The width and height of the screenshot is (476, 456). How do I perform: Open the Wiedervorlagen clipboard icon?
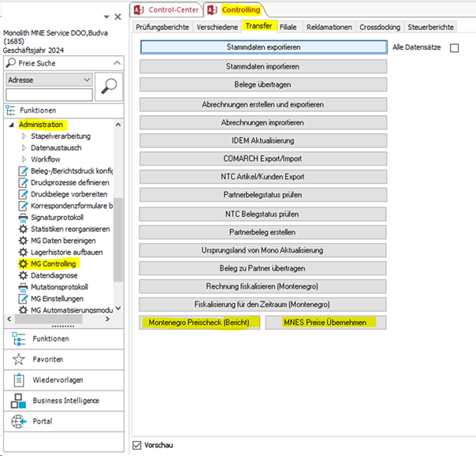[19, 380]
